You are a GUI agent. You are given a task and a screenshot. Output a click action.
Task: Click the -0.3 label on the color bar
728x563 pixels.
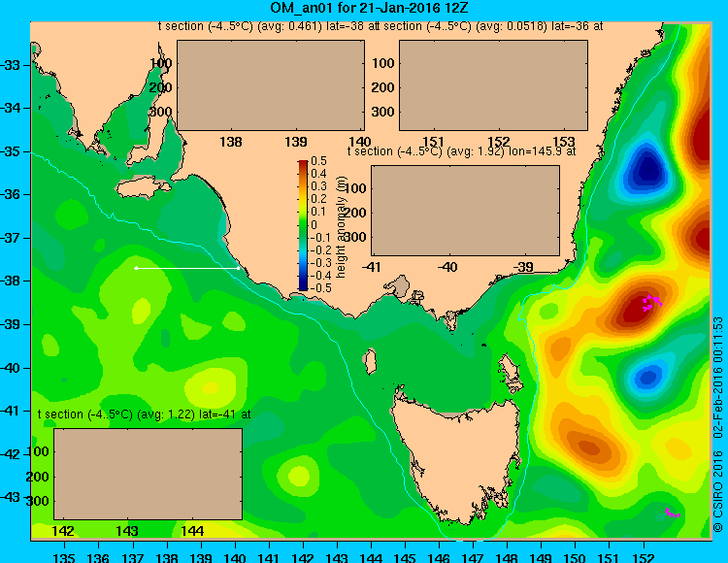coord(319,262)
